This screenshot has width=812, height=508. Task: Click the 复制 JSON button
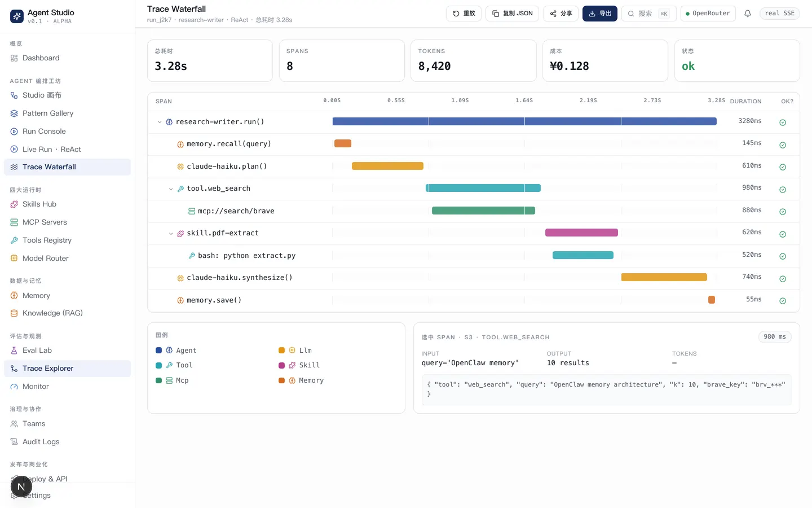tap(512, 14)
